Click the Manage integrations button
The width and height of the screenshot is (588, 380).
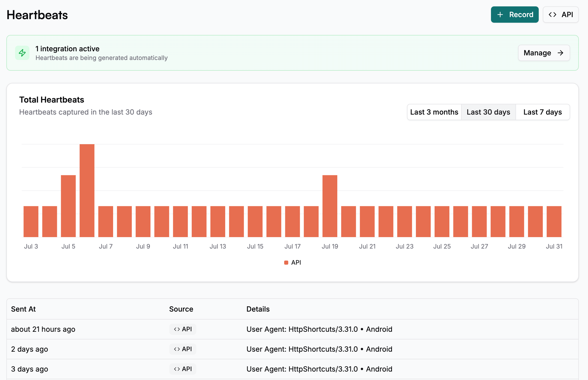(x=544, y=53)
